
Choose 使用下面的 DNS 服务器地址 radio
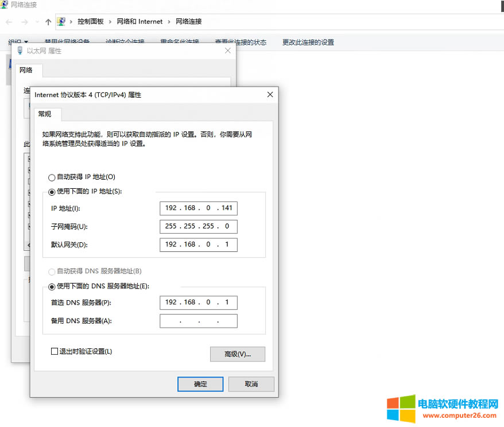click(52, 286)
